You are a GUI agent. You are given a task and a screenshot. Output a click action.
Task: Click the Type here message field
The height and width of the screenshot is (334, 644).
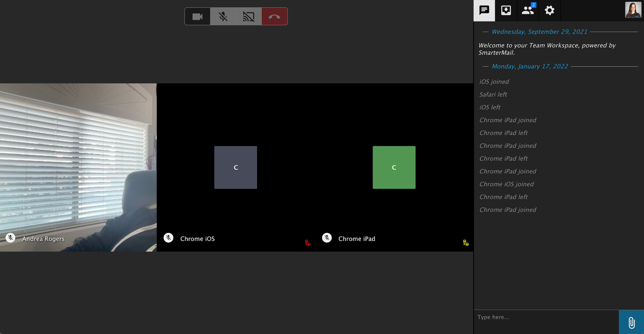[546, 317]
